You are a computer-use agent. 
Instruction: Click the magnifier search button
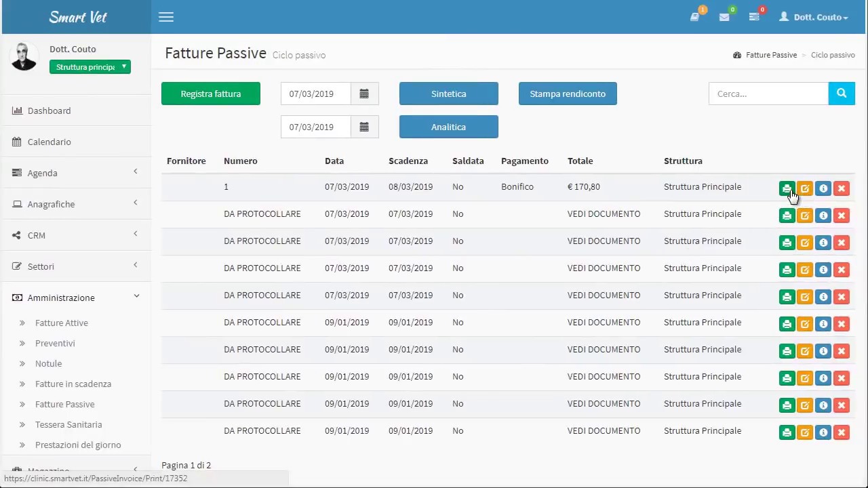tap(842, 94)
